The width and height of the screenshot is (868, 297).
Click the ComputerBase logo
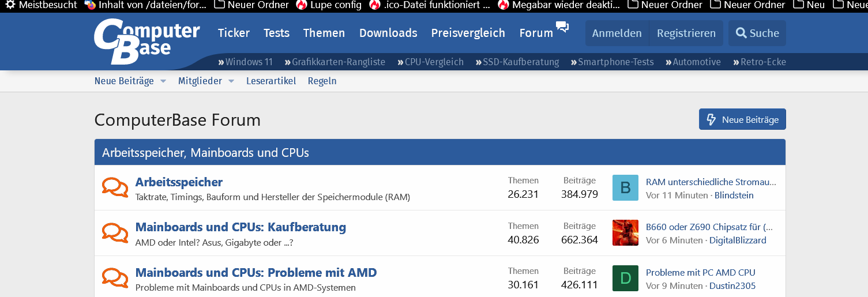click(146, 40)
